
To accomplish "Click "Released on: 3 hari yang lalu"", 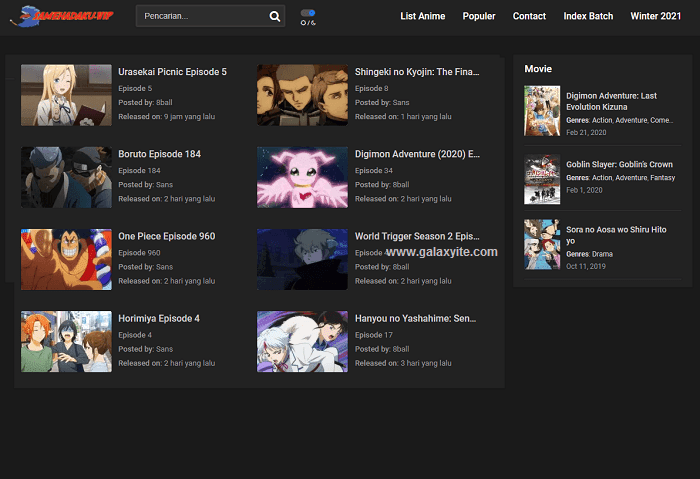I will pyautogui.click(x=403, y=363).
